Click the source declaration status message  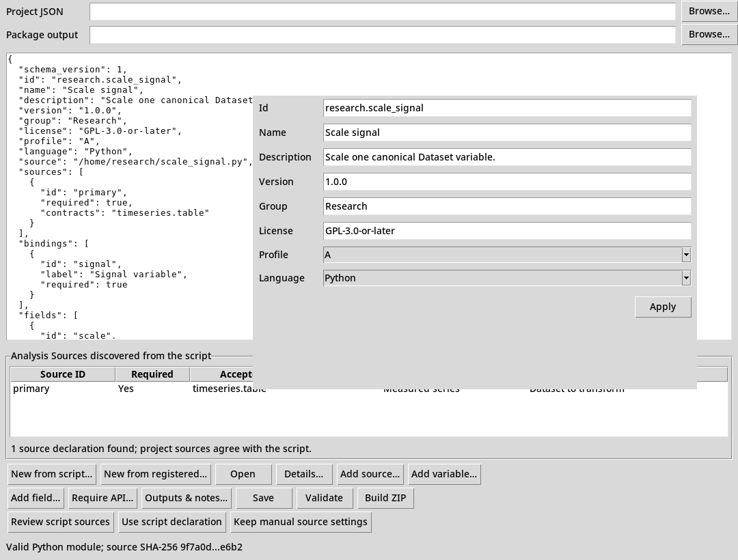tap(161, 449)
